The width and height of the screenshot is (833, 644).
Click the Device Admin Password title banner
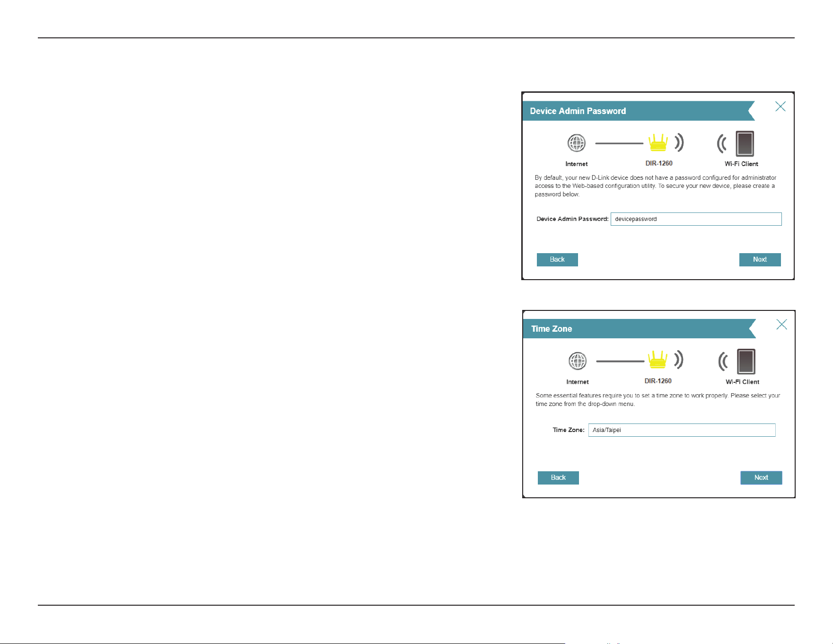coord(639,111)
